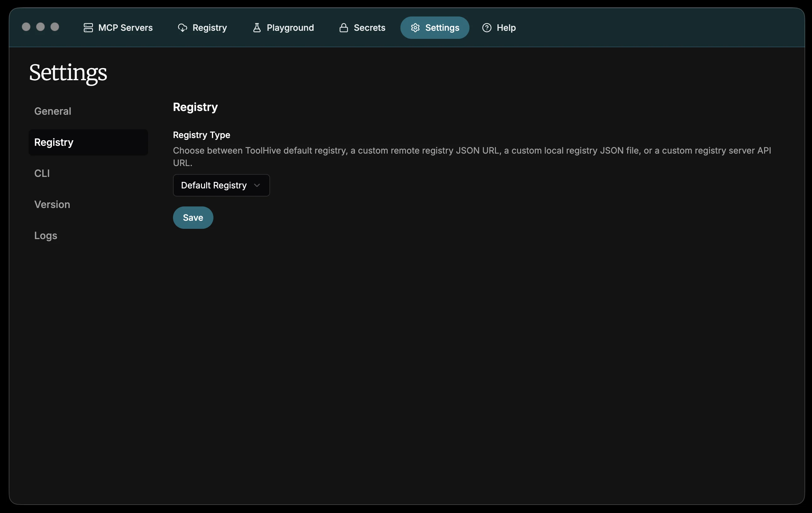Viewport: 812px width, 513px height.
Task: Click the Registry cloud download icon
Action: point(182,28)
